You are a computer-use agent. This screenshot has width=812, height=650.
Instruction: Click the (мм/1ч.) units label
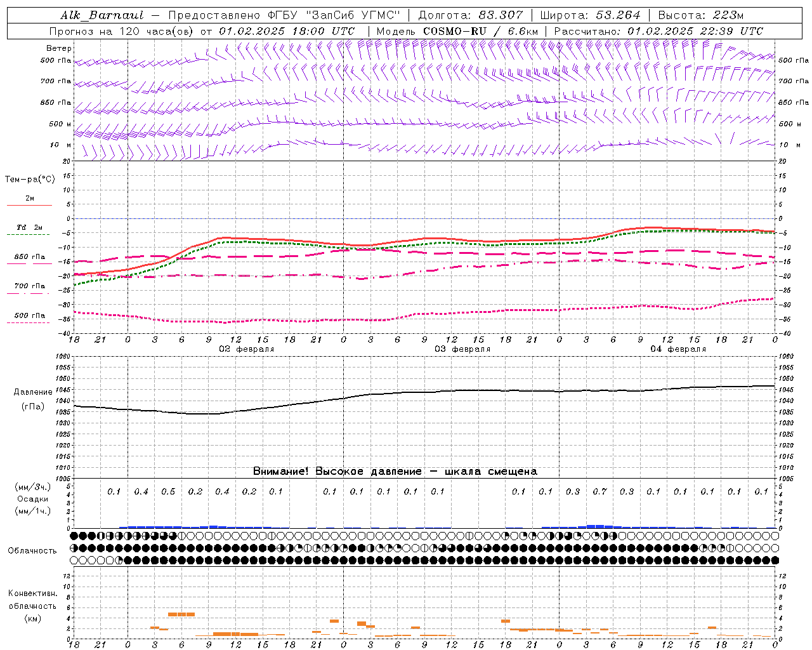pos(32,511)
